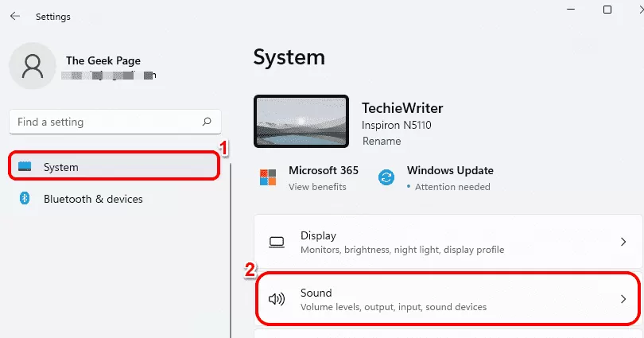The width and height of the screenshot is (644, 338).
Task: Click the Rename link under TechieWriter
Action: point(382,142)
